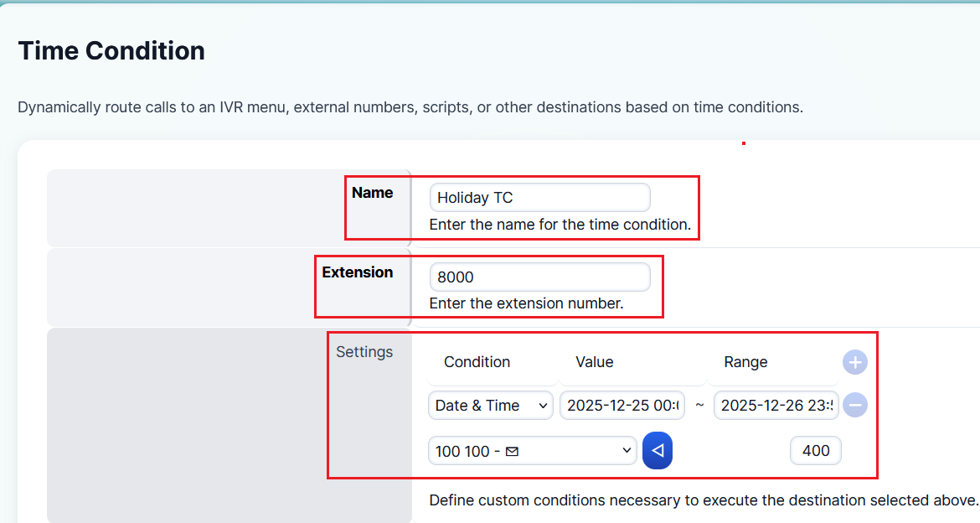Screen dimensions: 980x523
Task: Remove the Date & Time condition row
Action: 854,406
